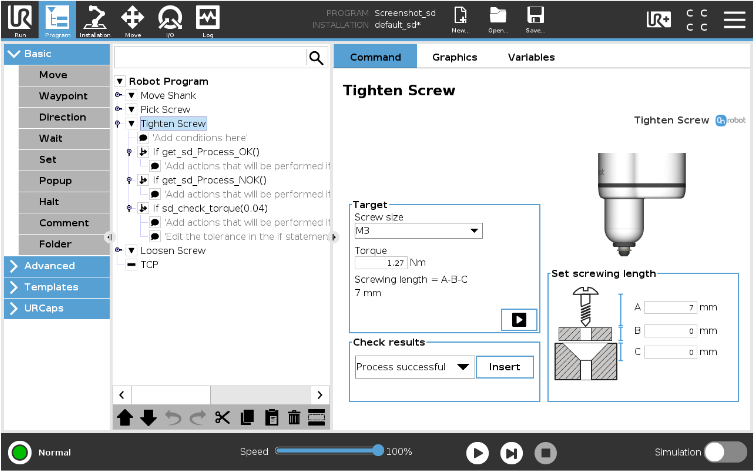Click the search magnifier icon

point(316,58)
